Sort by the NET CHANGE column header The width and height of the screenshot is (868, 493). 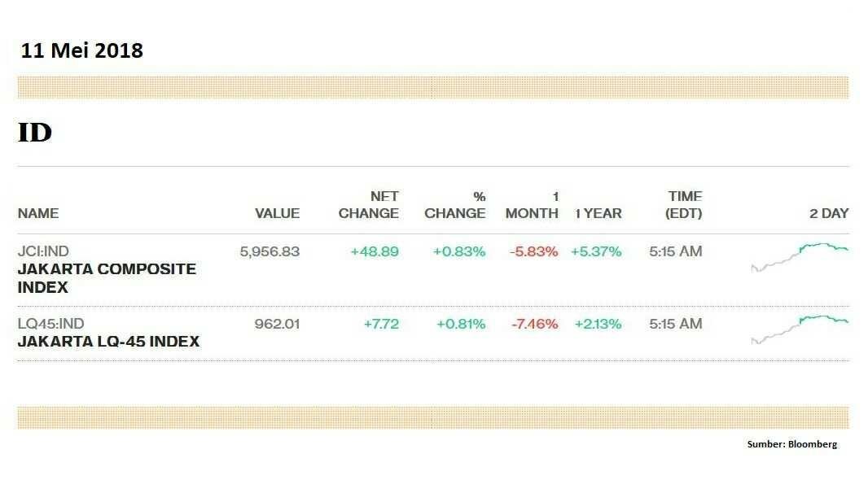(369, 205)
